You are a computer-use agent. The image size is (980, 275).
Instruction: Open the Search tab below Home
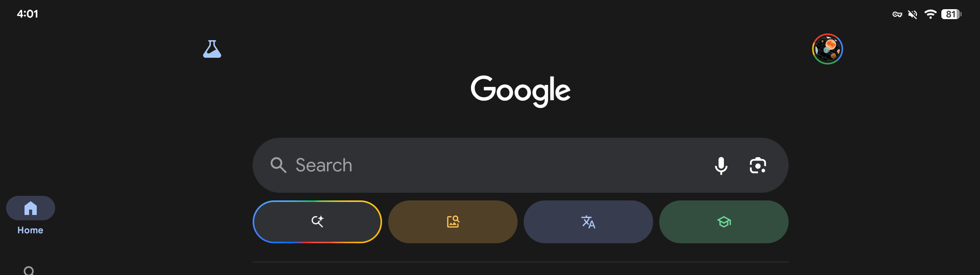29,270
